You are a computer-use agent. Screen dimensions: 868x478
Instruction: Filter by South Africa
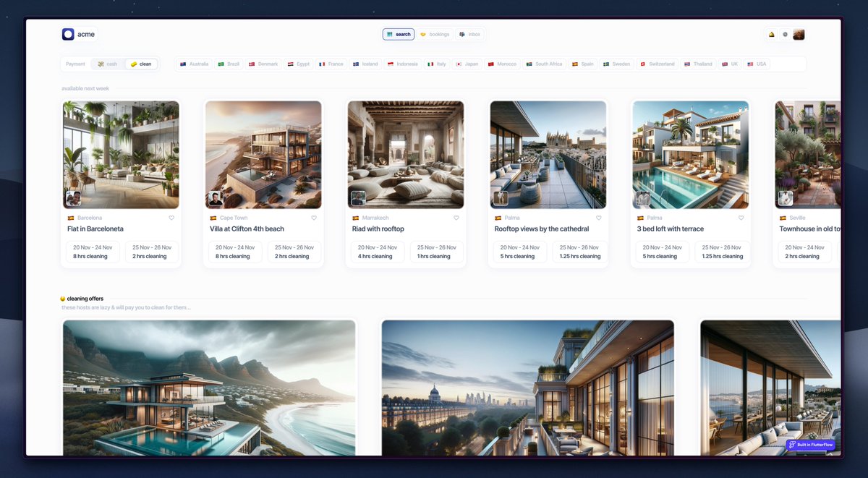[x=545, y=64]
